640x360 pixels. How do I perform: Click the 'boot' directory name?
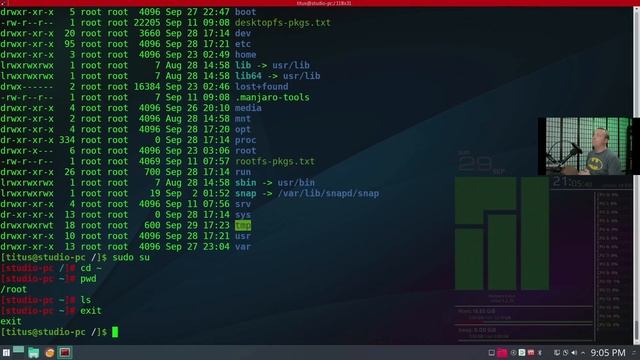pyautogui.click(x=245, y=12)
